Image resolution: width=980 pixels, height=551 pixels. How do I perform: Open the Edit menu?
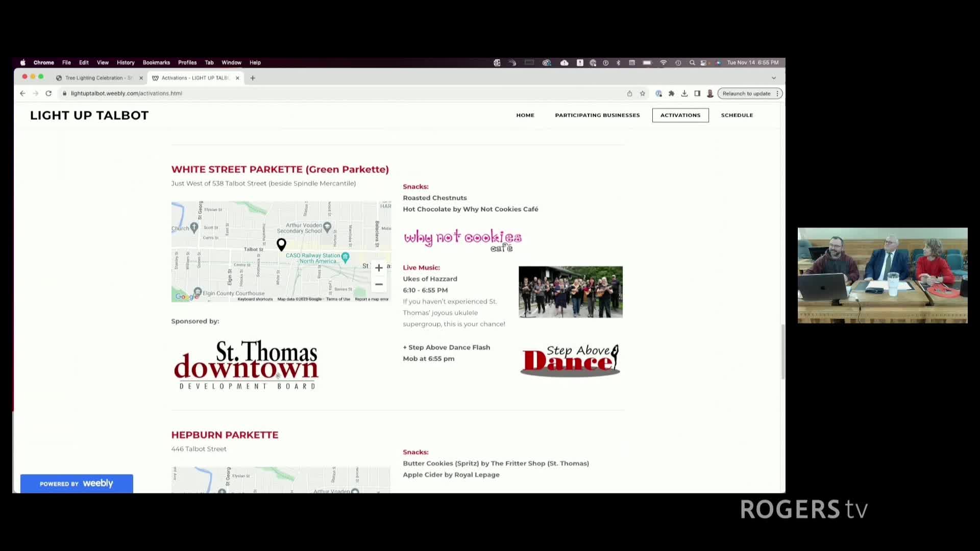tap(84, 63)
